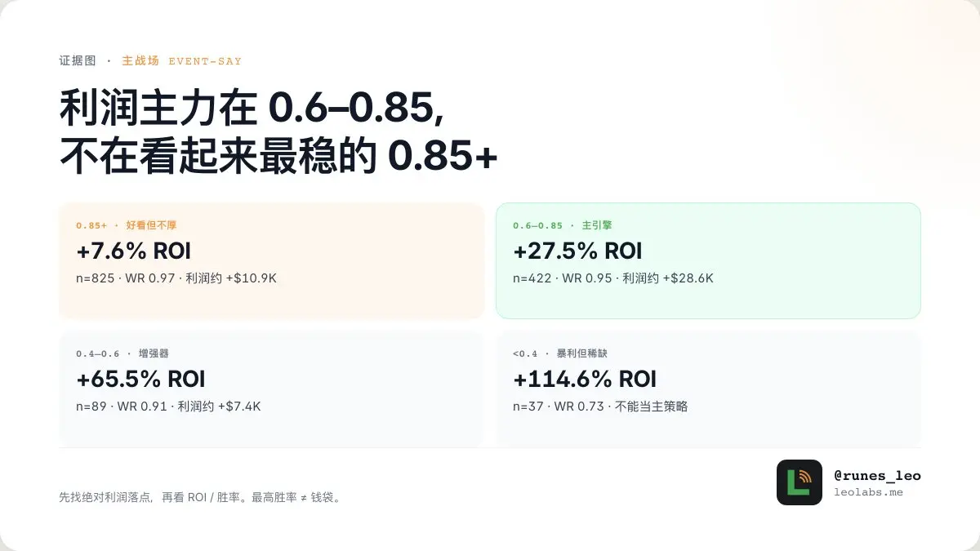Click the 0.4–0.6 增强器 tag
This screenshot has height=551, width=980.
point(122,353)
